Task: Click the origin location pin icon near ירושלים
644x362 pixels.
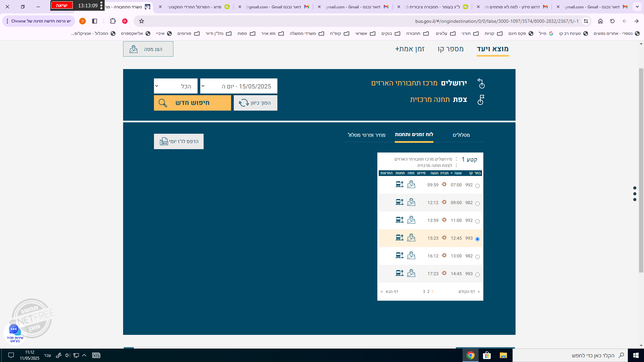Action: 481,83
